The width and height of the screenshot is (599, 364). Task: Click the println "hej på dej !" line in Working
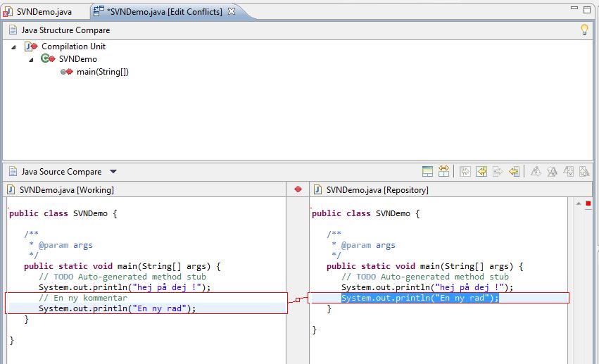click(x=125, y=287)
